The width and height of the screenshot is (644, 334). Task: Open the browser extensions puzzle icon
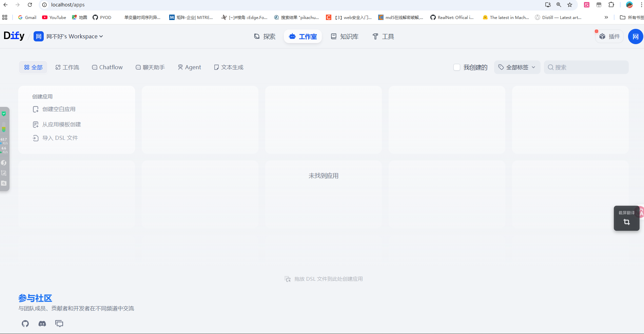point(611,5)
